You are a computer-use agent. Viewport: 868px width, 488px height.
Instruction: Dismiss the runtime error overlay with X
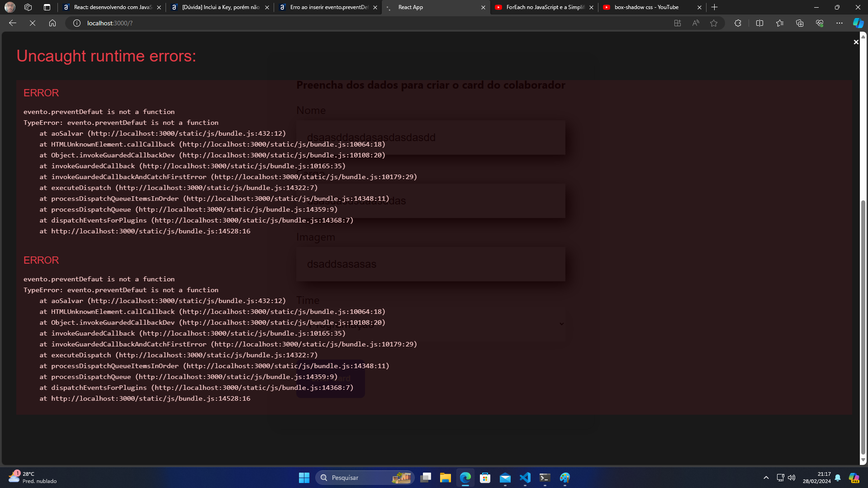click(x=856, y=42)
